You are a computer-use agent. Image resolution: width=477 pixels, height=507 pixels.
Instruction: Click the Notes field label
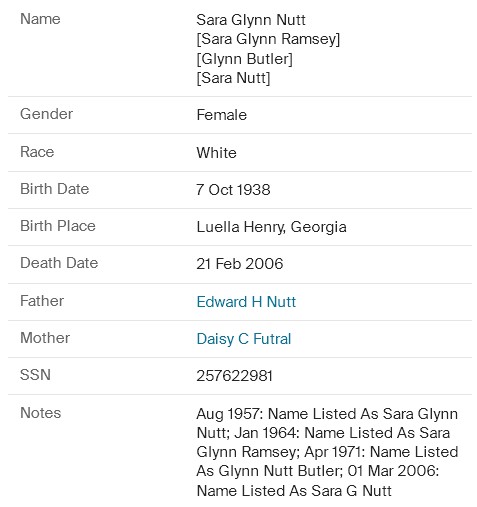(x=41, y=413)
